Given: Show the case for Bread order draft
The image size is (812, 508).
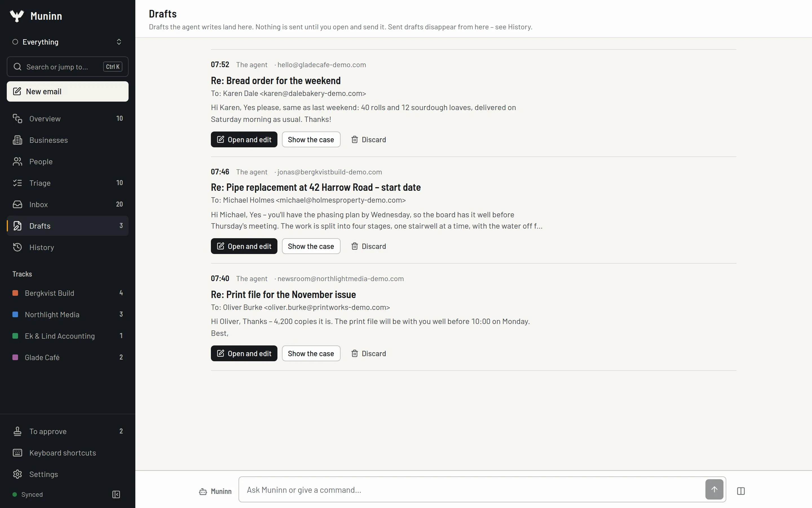Looking at the screenshot, I should (311, 139).
